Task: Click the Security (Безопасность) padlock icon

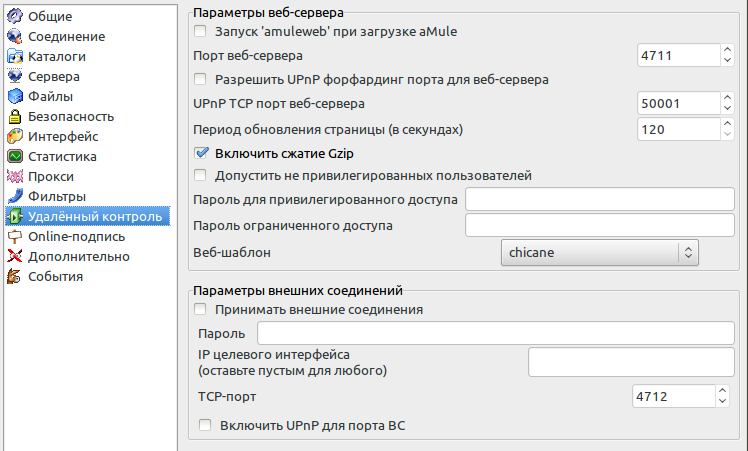Action: [15, 116]
